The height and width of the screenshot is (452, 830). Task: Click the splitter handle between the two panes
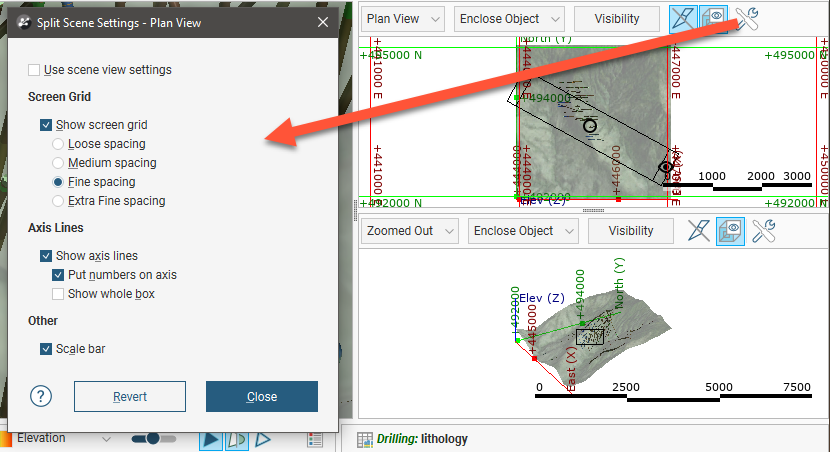[593, 211]
